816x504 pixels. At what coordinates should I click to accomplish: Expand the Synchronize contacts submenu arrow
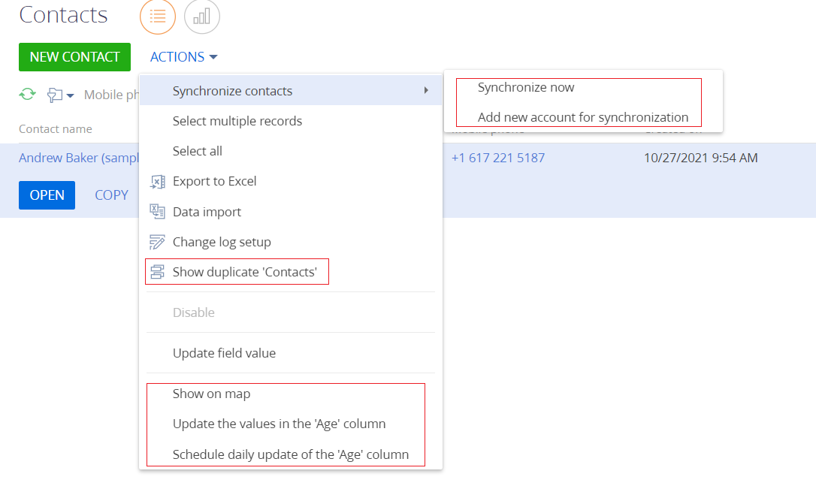(x=426, y=90)
